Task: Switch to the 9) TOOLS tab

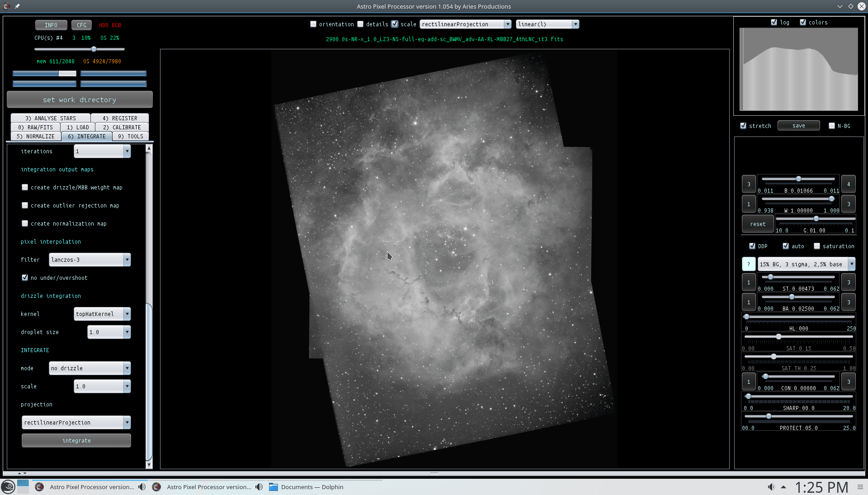Action: pyautogui.click(x=131, y=136)
